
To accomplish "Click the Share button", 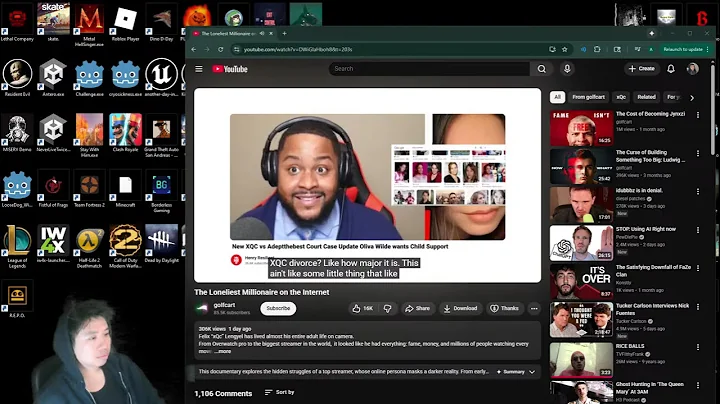I will click(417, 309).
